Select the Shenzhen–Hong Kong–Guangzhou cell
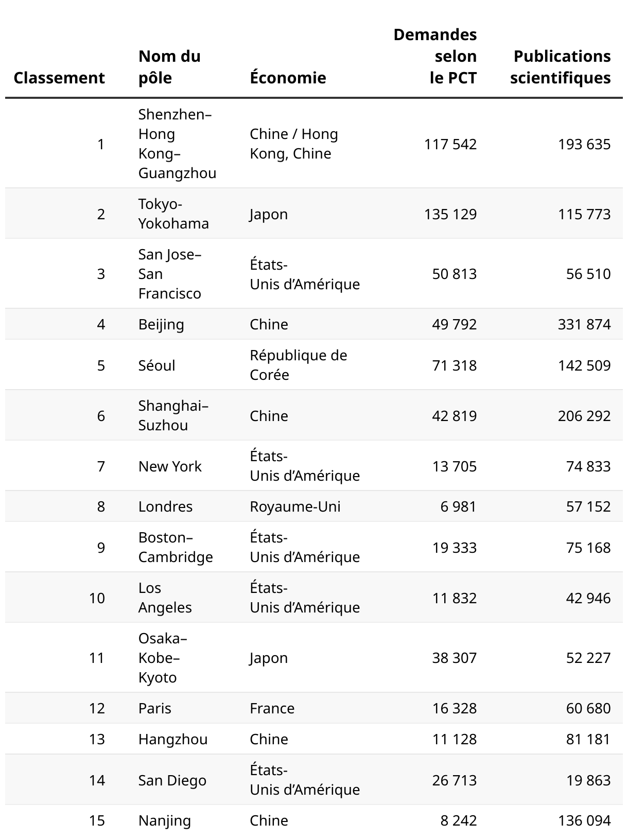 [x=177, y=144]
